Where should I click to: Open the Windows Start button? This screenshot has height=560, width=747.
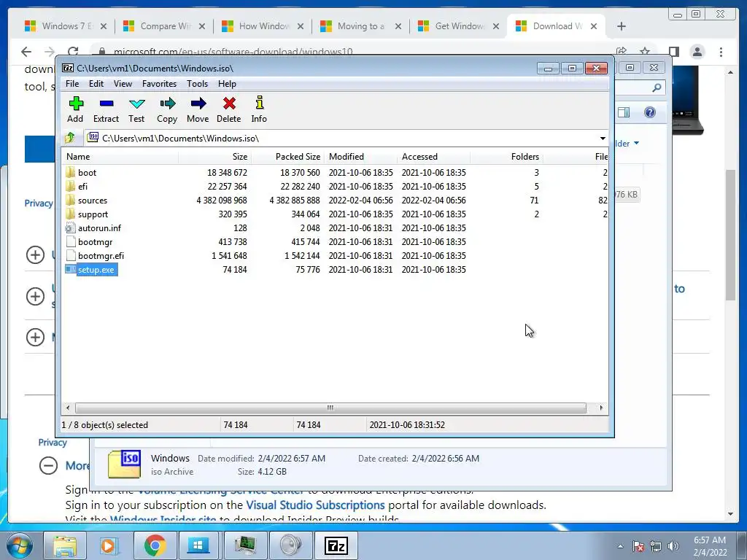(x=19, y=545)
